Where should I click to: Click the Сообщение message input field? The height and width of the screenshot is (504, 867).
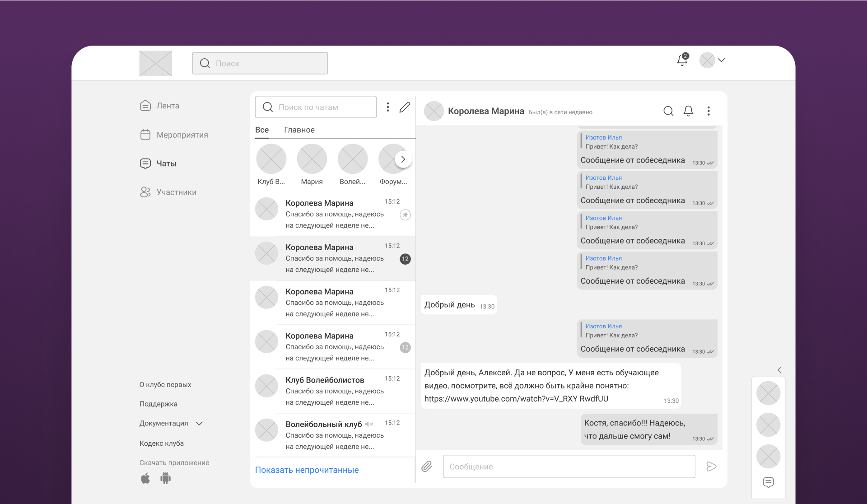point(569,467)
